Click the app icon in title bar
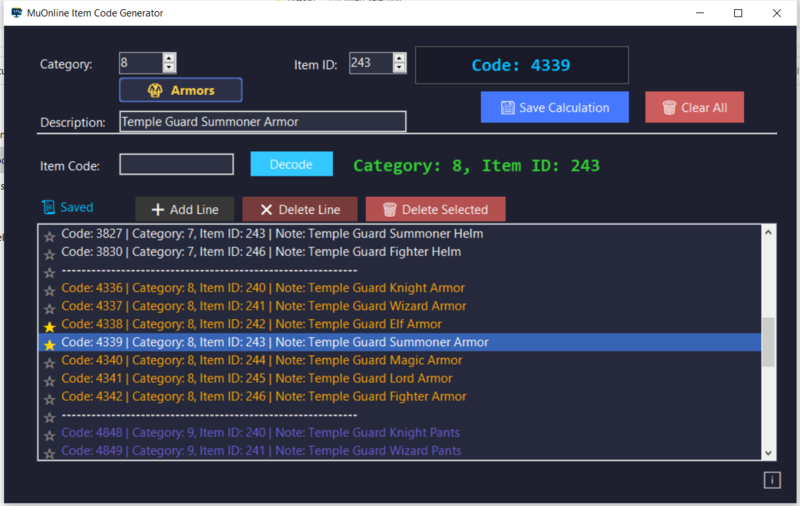 pyautogui.click(x=17, y=13)
